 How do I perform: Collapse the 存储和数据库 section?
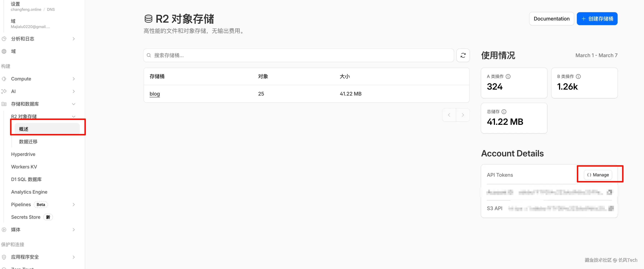(73, 104)
